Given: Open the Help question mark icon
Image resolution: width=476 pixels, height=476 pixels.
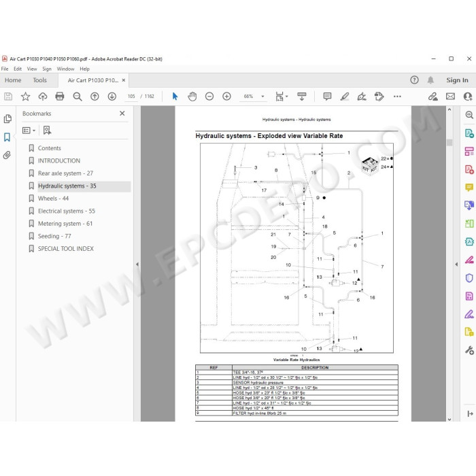Looking at the screenshot, I should click(x=414, y=80).
